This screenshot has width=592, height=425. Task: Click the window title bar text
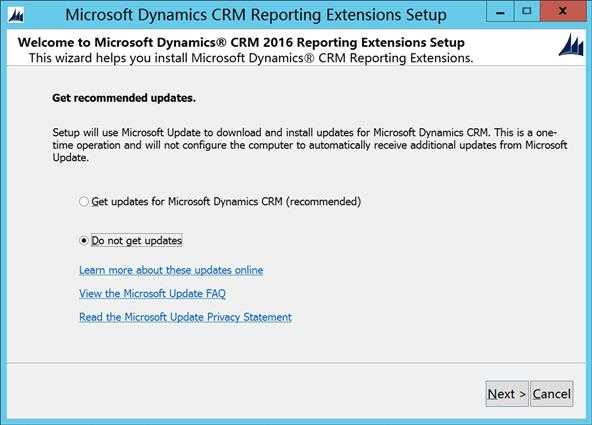pos(256,15)
